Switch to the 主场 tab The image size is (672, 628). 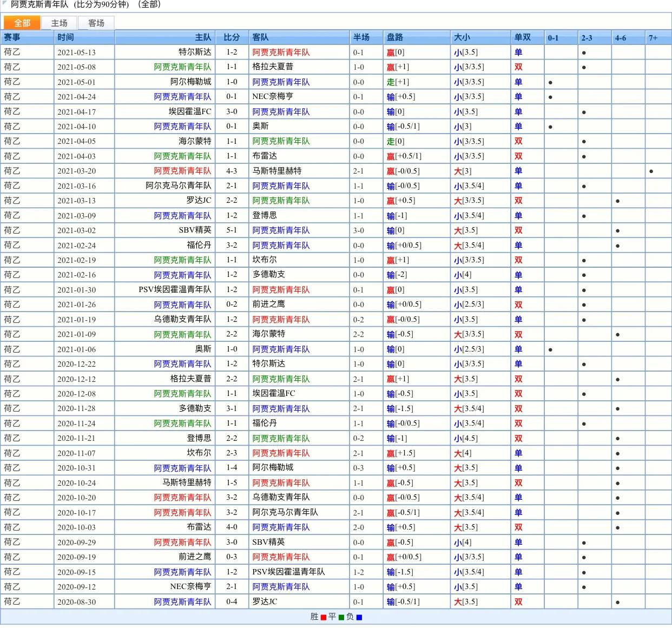pyautogui.click(x=59, y=23)
